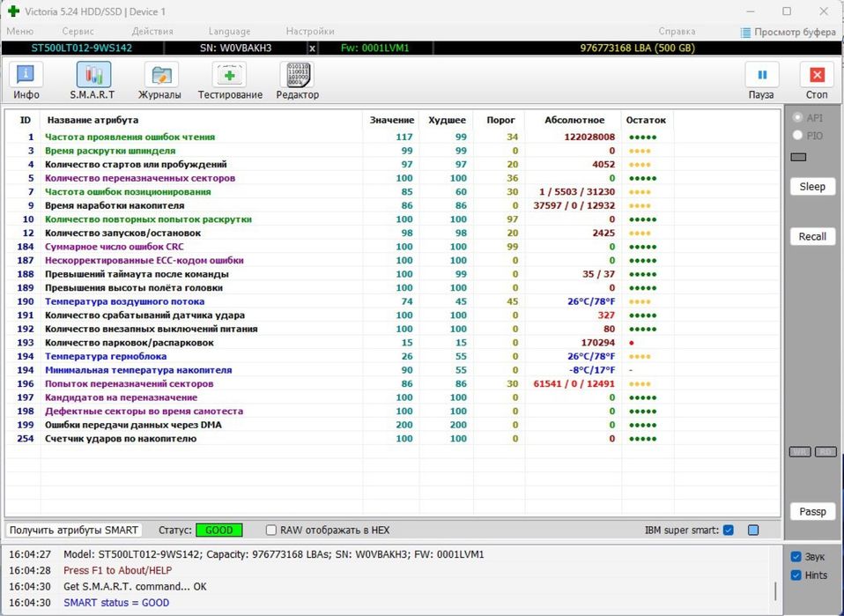Toggle the blue square checkbox beside IBM super smart
The height and width of the screenshot is (616, 844).
pos(753,530)
